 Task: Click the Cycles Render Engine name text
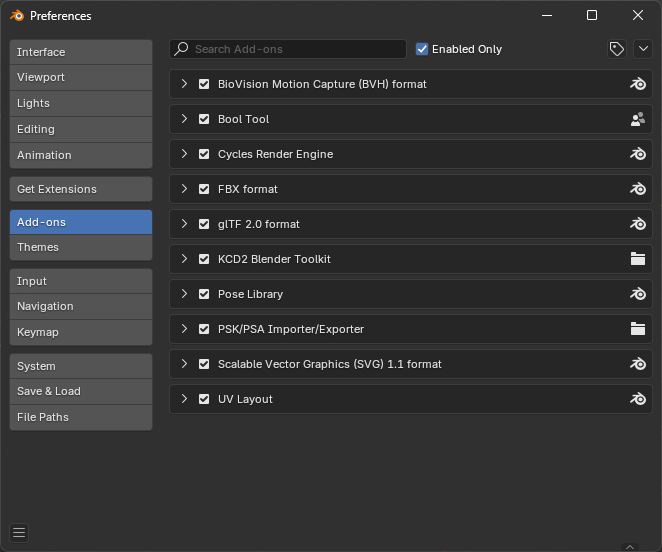(x=275, y=154)
